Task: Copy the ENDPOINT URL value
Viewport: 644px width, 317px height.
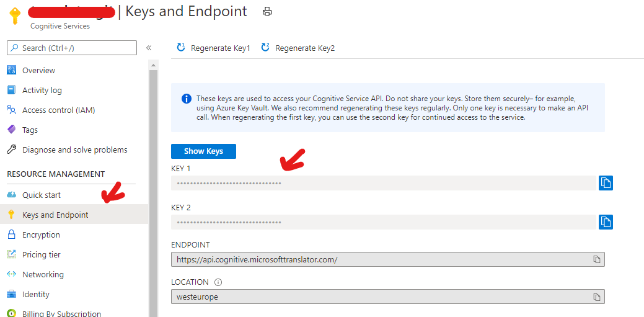Action: pyautogui.click(x=597, y=259)
